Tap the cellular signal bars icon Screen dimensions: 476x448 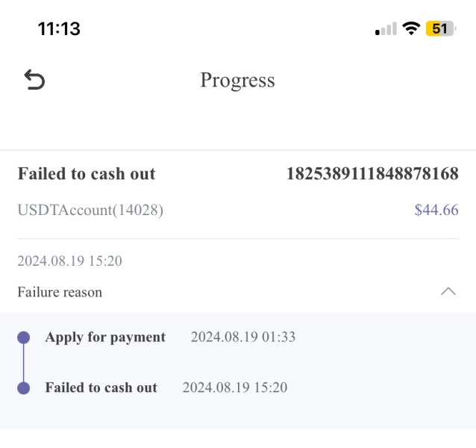point(386,29)
